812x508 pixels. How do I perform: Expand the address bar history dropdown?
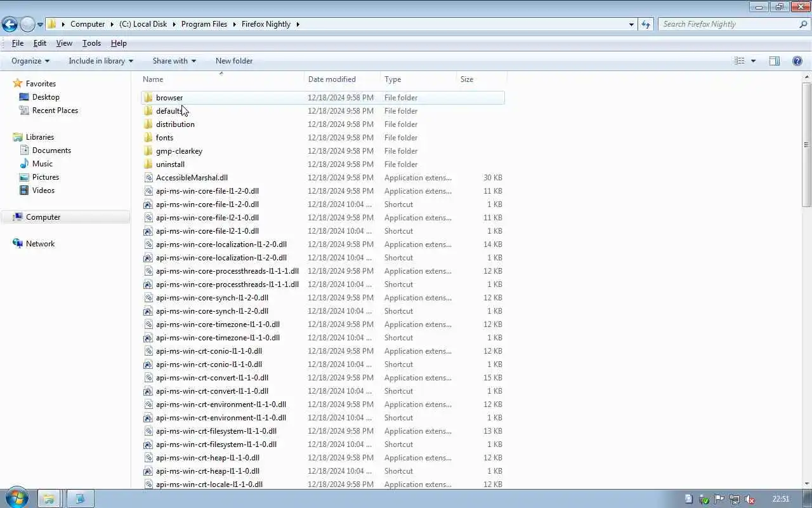click(631, 24)
